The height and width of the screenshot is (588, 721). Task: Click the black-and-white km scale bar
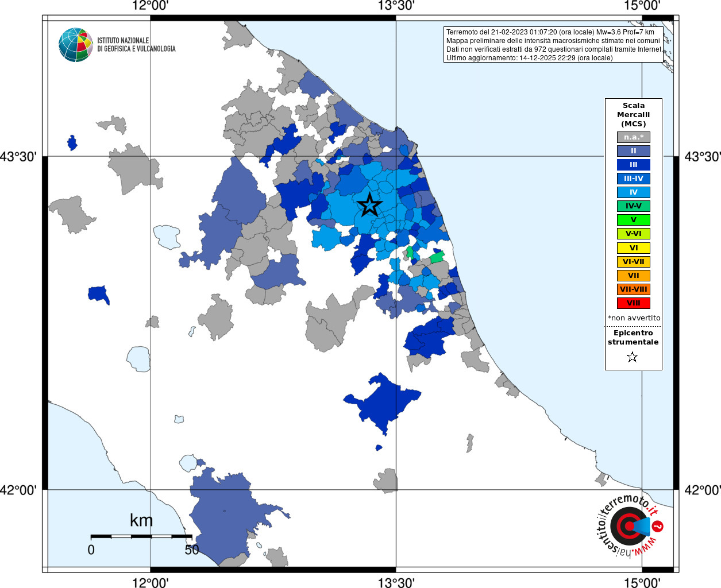141,536
